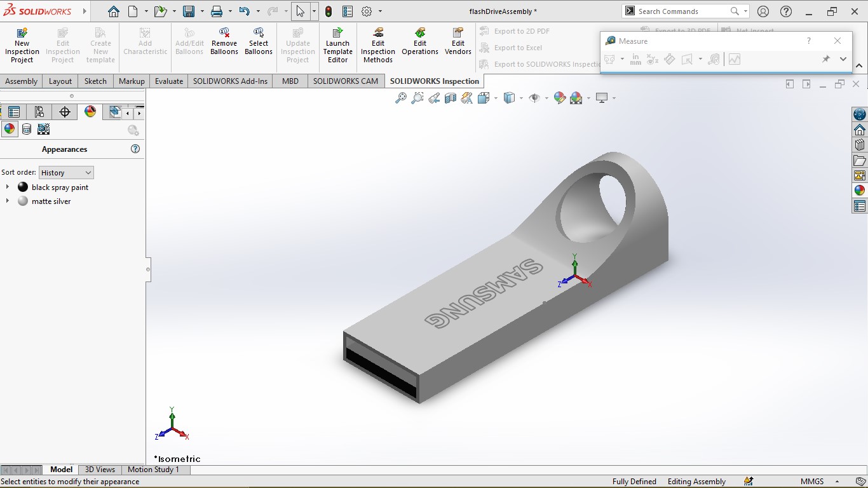
Task: Click the Previous View icon
Action: [434, 98]
